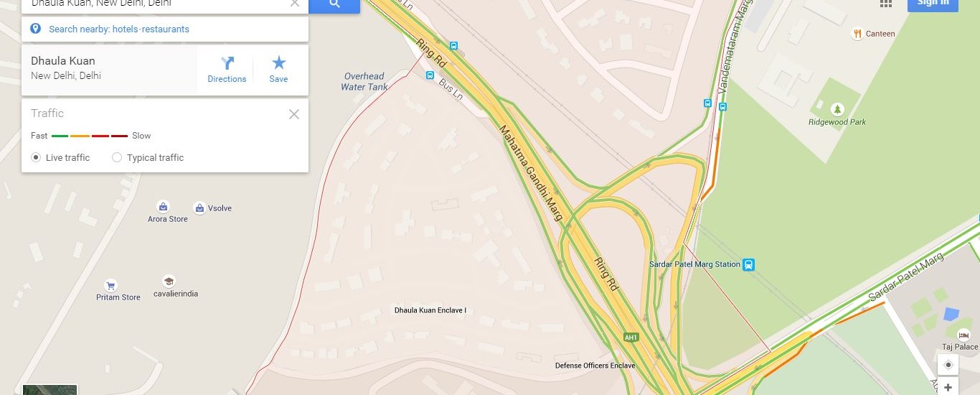Click the Pritam Store shopping cart marker
Viewport: 980px width, 395px height.
pos(110,285)
